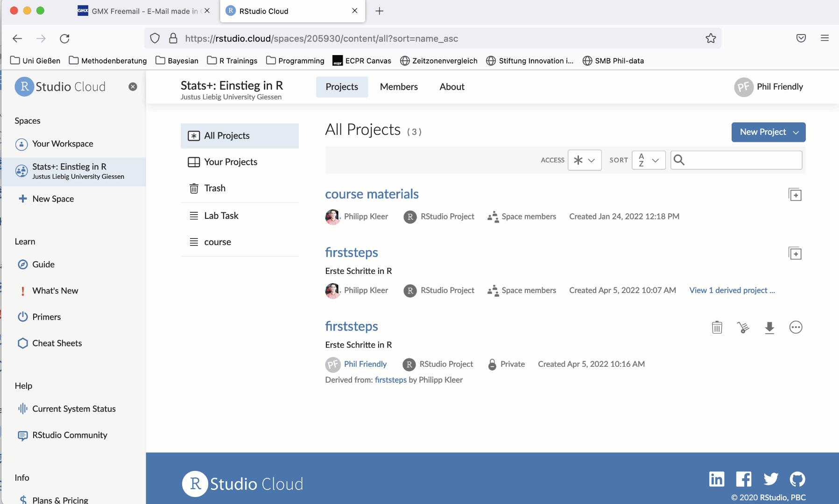
Task: Download the derived firststeps project
Action: 769,328
